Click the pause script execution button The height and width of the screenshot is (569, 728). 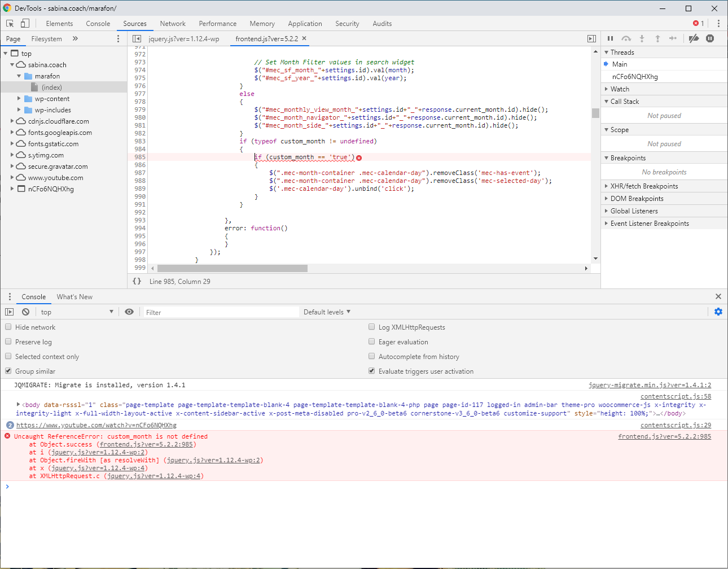610,38
